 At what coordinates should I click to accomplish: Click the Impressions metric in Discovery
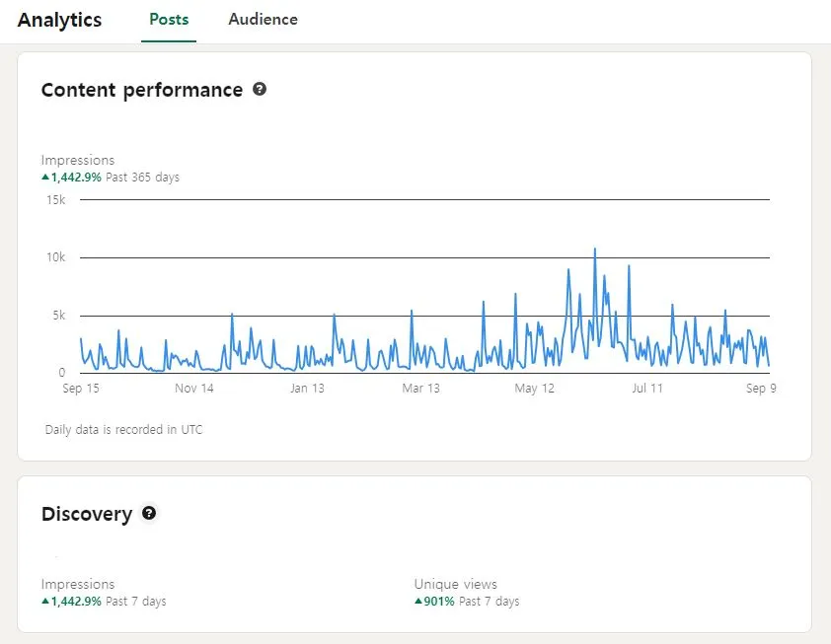tap(78, 584)
